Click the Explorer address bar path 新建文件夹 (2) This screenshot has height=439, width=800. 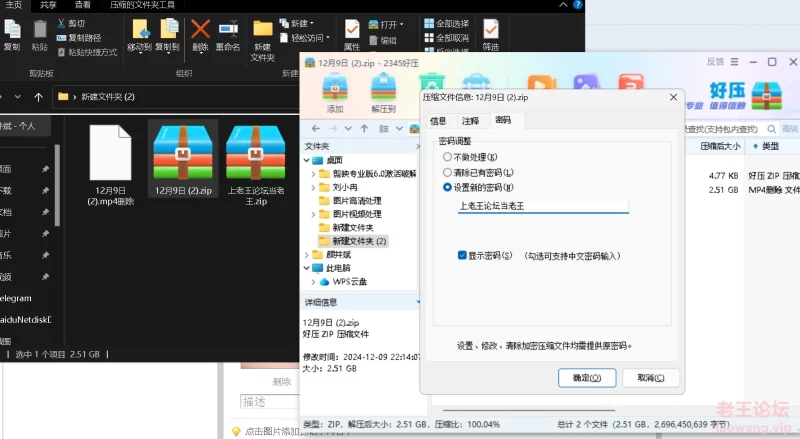tap(108, 96)
